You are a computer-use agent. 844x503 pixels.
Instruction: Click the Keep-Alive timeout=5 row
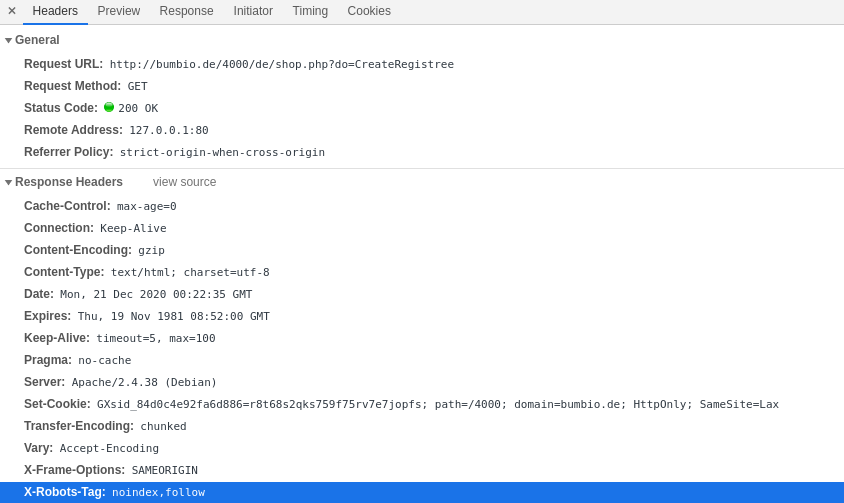pos(422,338)
